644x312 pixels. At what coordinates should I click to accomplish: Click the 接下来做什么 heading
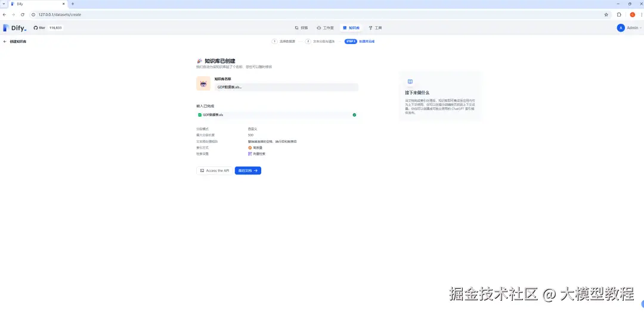417,93
